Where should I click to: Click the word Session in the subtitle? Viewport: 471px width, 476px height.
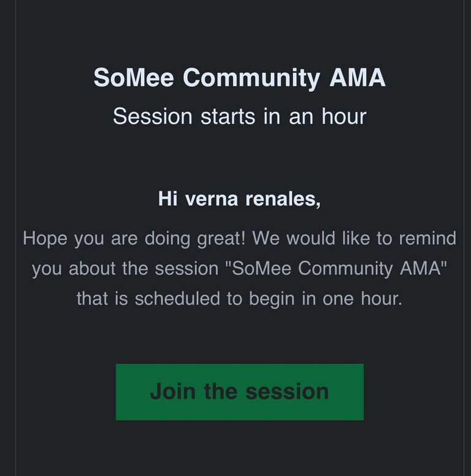pyautogui.click(x=153, y=117)
